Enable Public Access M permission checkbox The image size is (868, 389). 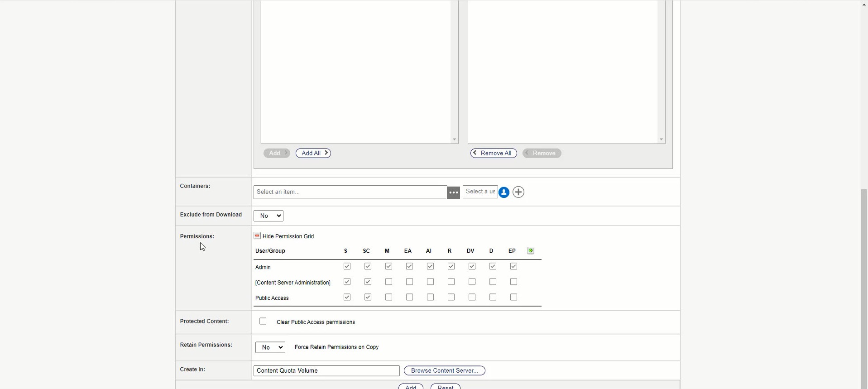[x=388, y=298]
